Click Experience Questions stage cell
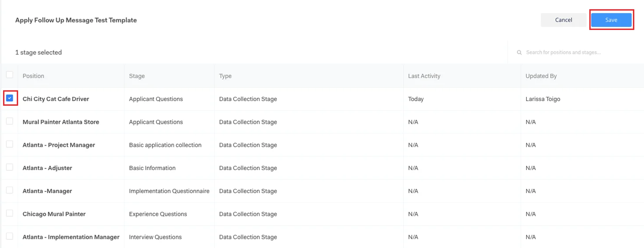Viewport: 644px width, 248px height. tap(158, 214)
